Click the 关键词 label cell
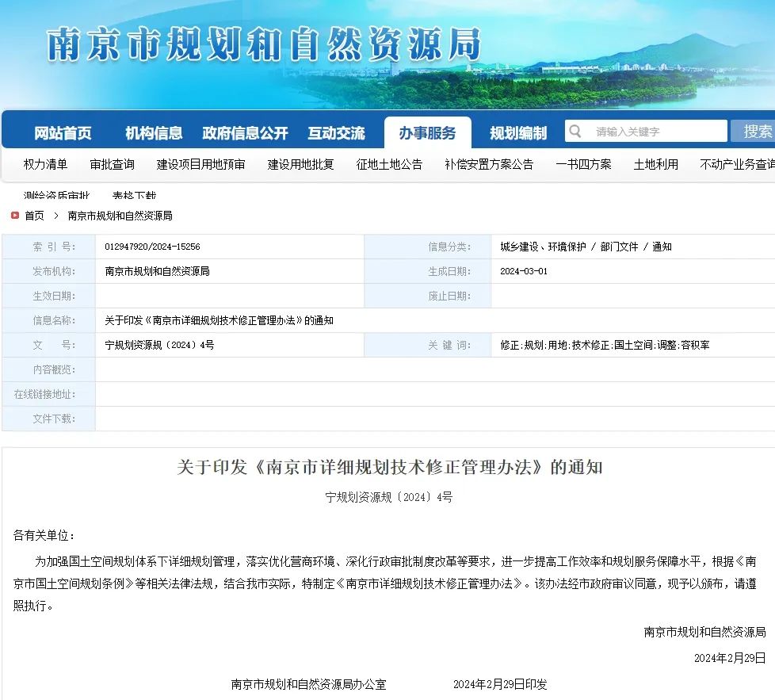Screen dimensions: 775x700 point(428,345)
